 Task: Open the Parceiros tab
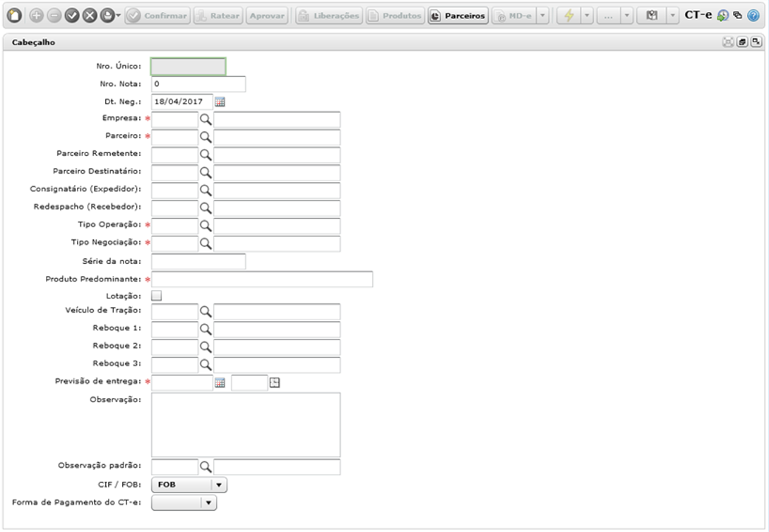[458, 16]
